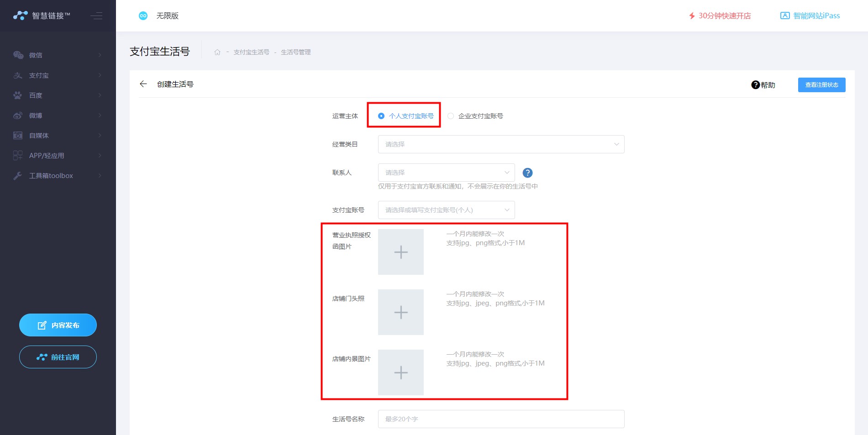Open the 微博 sidebar menu
Image resolution: width=868 pixels, height=435 pixels.
tap(58, 115)
